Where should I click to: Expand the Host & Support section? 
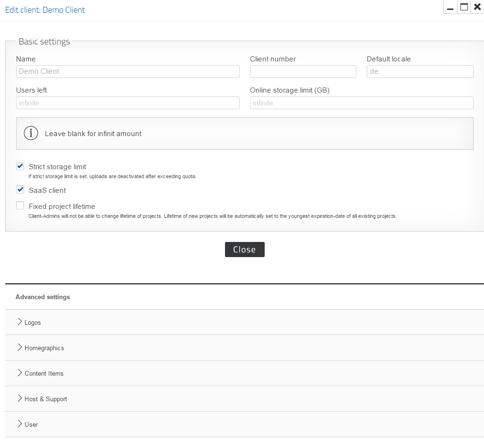tap(244, 399)
